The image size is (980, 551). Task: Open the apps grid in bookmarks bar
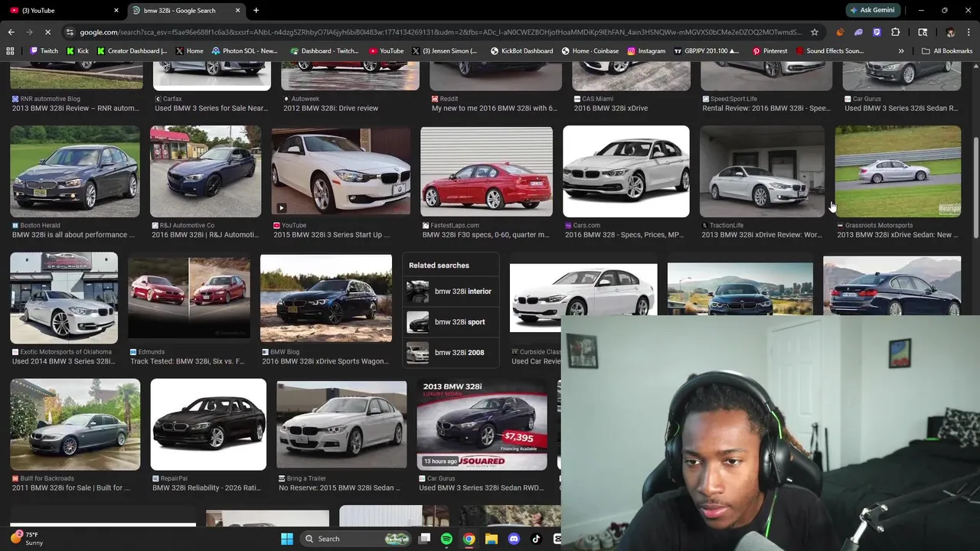(x=10, y=51)
